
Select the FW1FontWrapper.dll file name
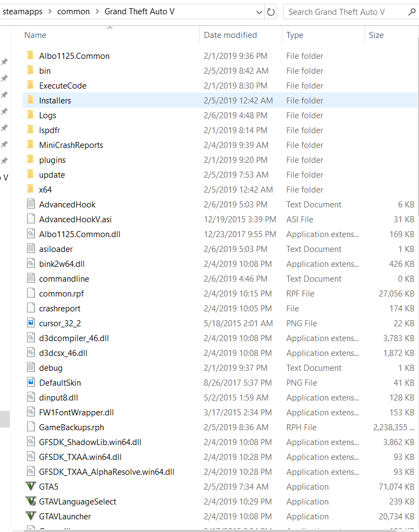(77, 412)
